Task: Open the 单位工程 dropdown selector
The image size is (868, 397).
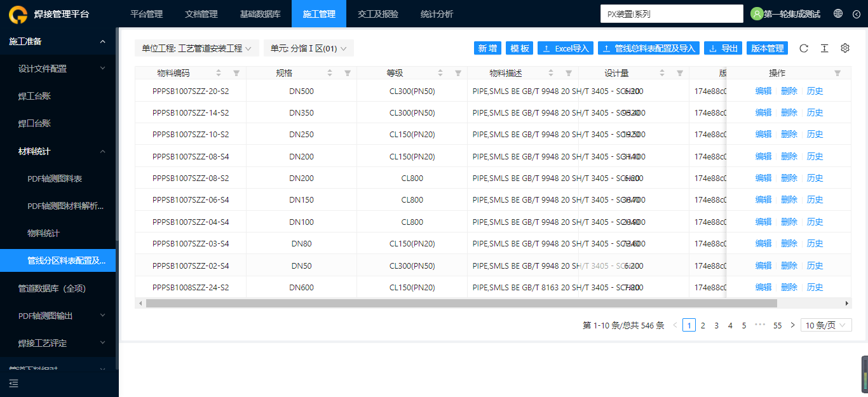Action: (x=197, y=48)
